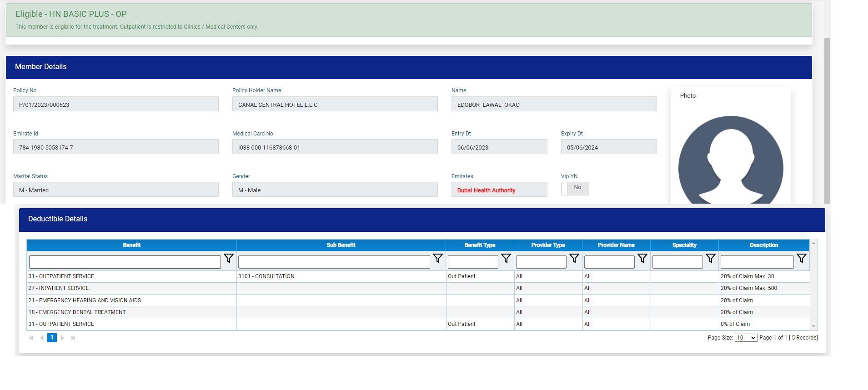This screenshot has width=868, height=390.
Task: Click the filter icon for Benefit column
Action: [229, 259]
